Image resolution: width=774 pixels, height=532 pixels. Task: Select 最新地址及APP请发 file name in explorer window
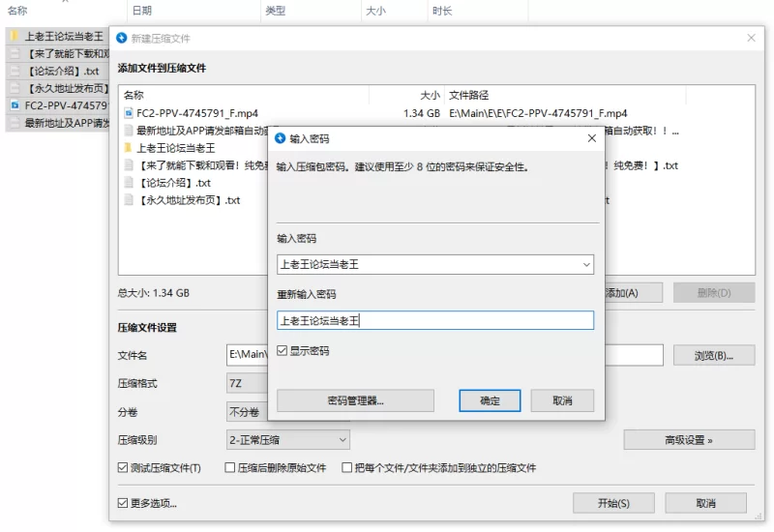[67, 123]
